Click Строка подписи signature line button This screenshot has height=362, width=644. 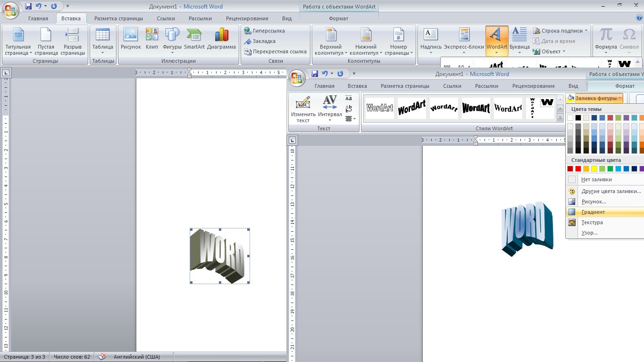pos(560,31)
